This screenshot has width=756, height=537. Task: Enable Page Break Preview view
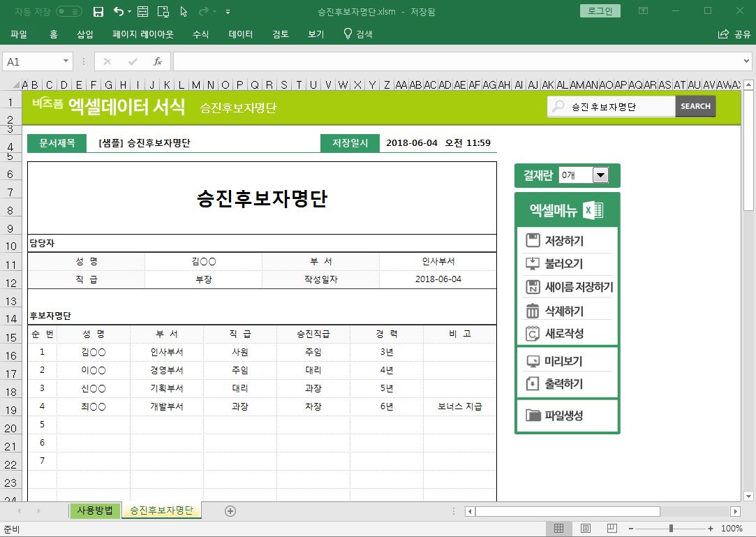coord(611,529)
